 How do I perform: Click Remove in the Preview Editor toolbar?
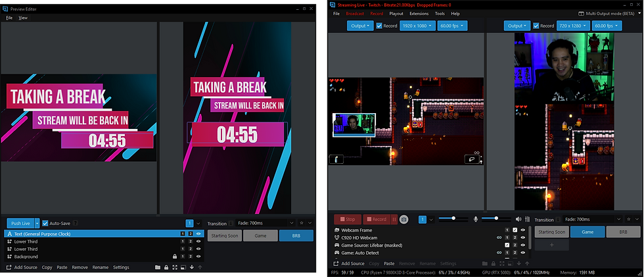(x=80, y=267)
